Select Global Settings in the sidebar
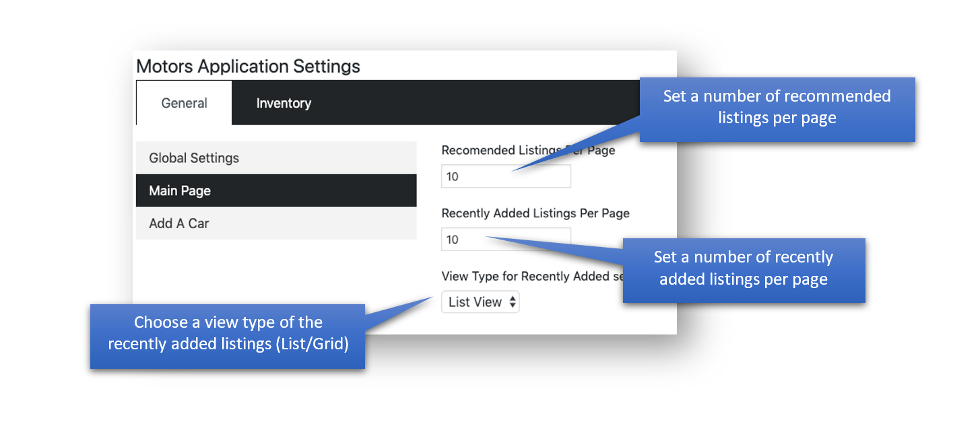The height and width of the screenshot is (424, 980). (276, 158)
